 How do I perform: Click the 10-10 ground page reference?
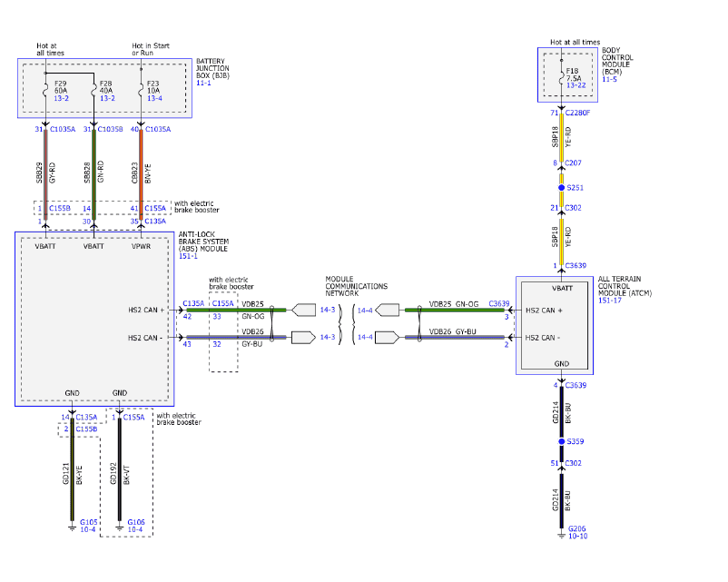[577, 536]
